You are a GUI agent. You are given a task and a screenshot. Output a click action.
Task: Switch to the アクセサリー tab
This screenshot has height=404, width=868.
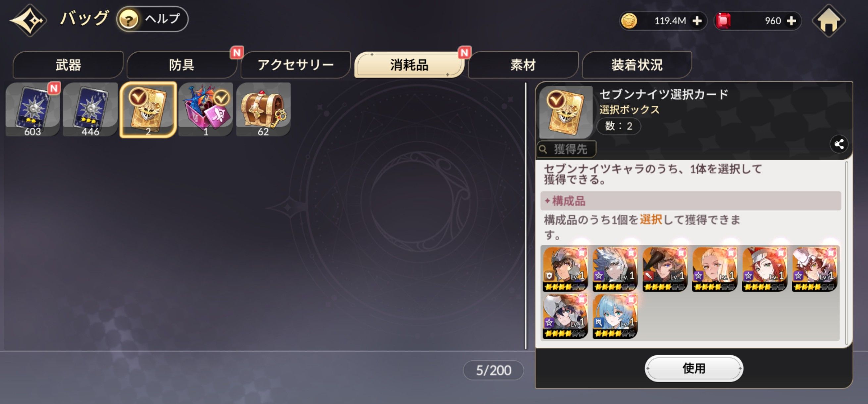click(x=295, y=65)
